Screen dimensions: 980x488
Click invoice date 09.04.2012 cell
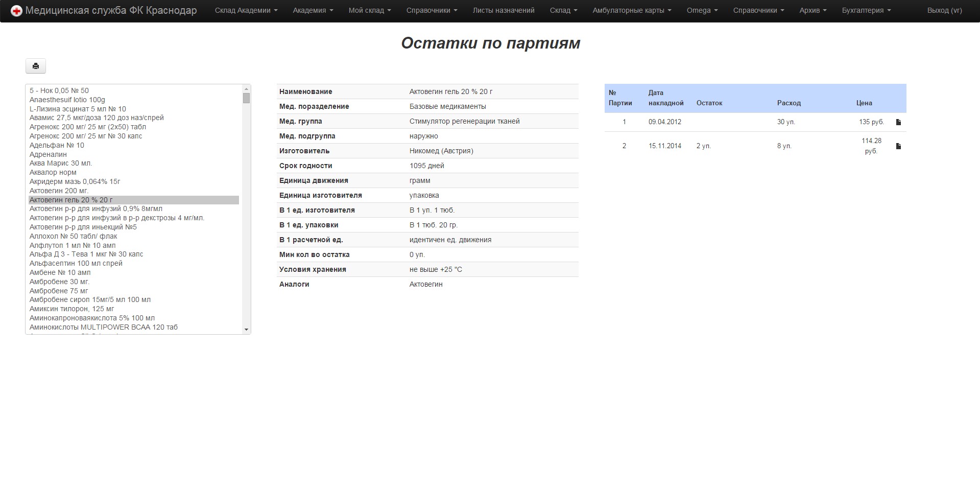(665, 122)
